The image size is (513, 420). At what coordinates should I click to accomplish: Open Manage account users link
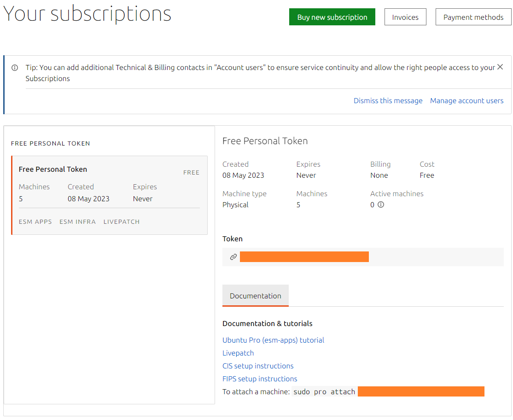pyautogui.click(x=466, y=101)
